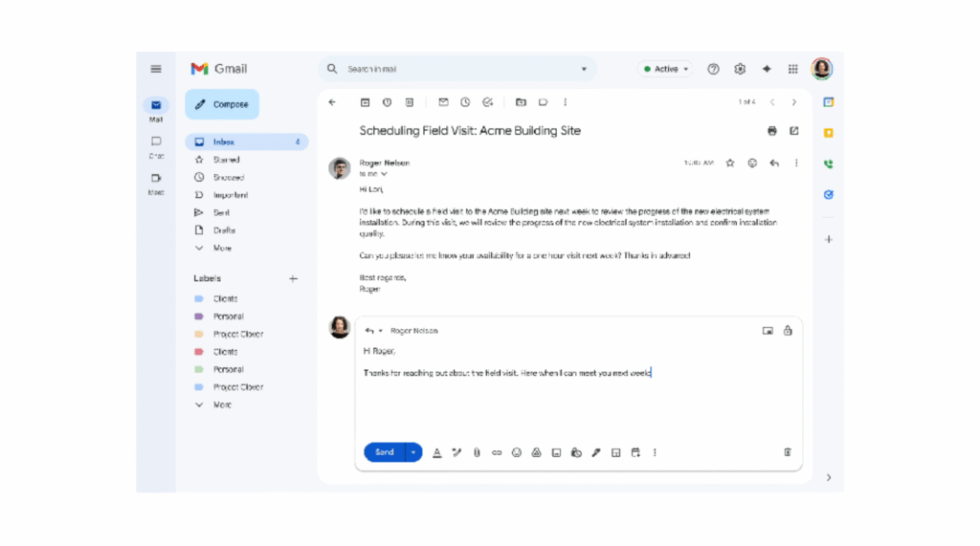Click the Compose button
This screenshot has width=980, height=546.
point(222,104)
